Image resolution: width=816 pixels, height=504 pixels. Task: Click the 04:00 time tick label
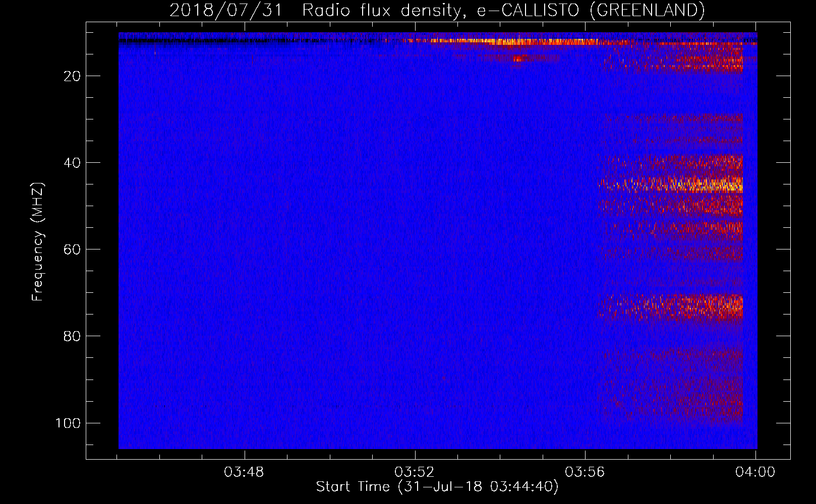coord(755,472)
